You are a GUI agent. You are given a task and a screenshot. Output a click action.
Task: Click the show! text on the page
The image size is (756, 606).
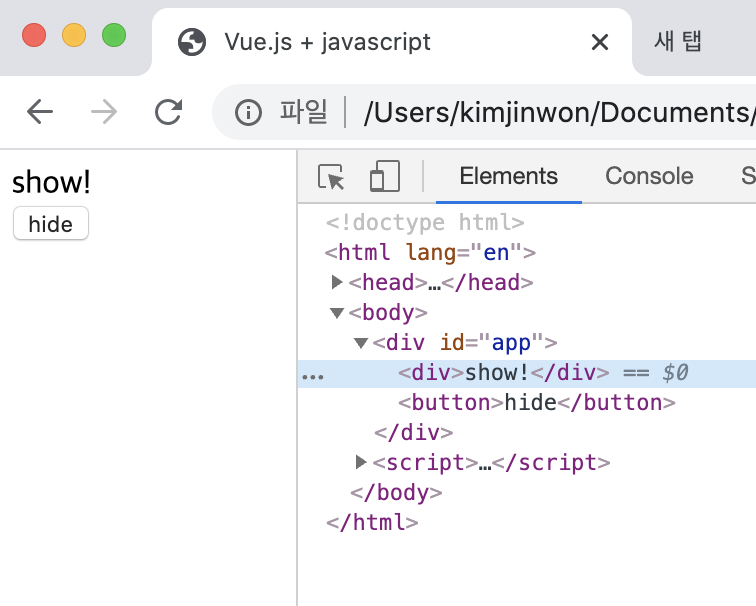(51, 182)
